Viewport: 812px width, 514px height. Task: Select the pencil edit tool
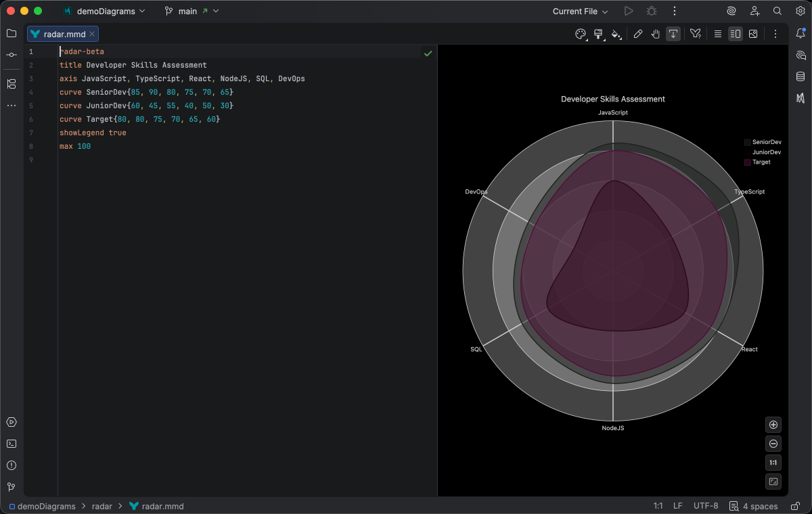tap(637, 34)
